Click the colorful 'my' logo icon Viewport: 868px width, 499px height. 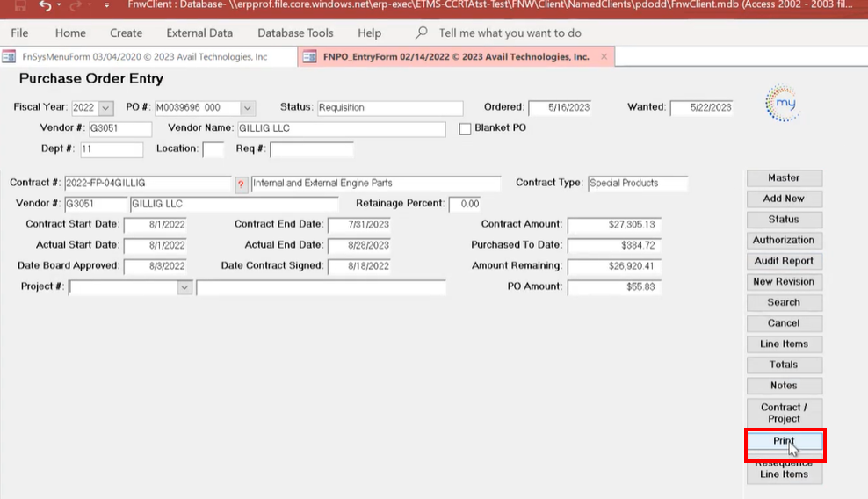(782, 103)
